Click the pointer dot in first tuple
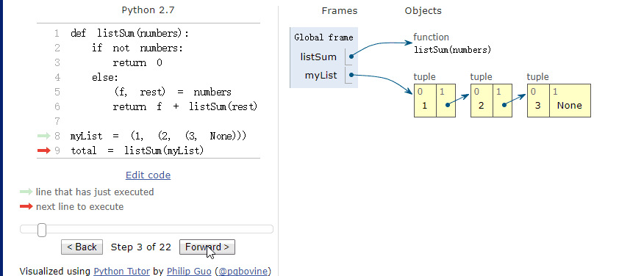 click(x=447, y=105)
